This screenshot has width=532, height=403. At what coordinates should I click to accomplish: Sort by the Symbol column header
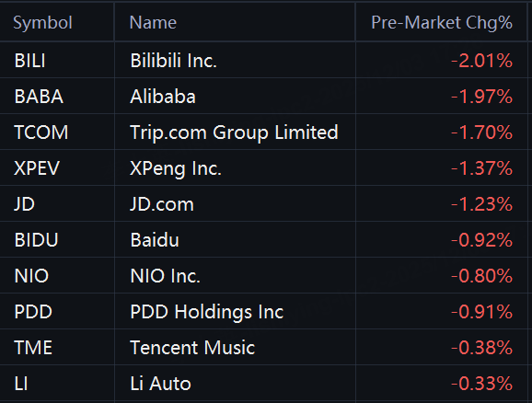point(42,23)
